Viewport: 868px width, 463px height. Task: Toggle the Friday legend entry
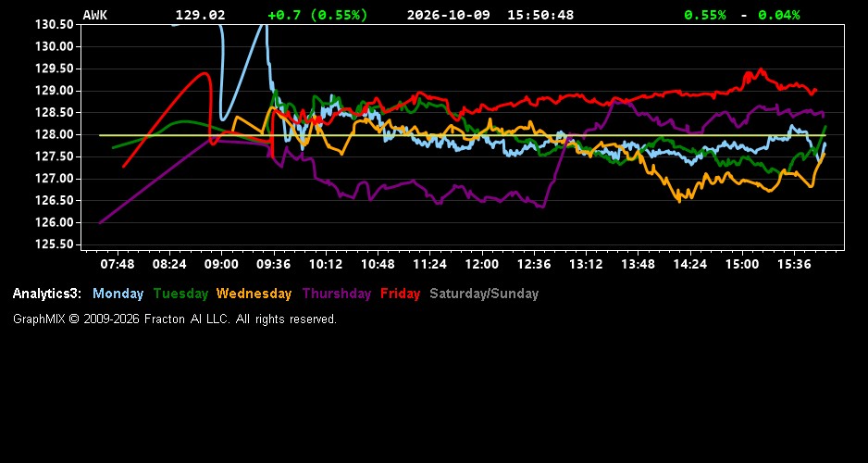tap(401, 294)
